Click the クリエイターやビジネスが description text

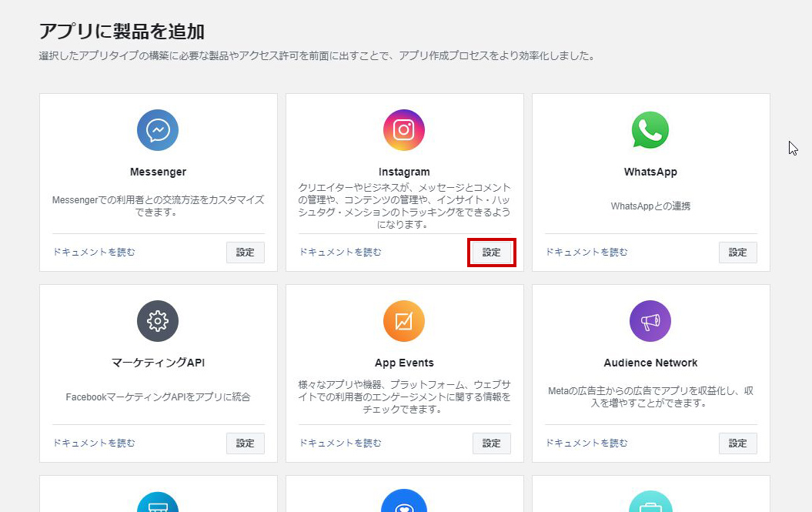pyautogui.click(x=404, y=206)
